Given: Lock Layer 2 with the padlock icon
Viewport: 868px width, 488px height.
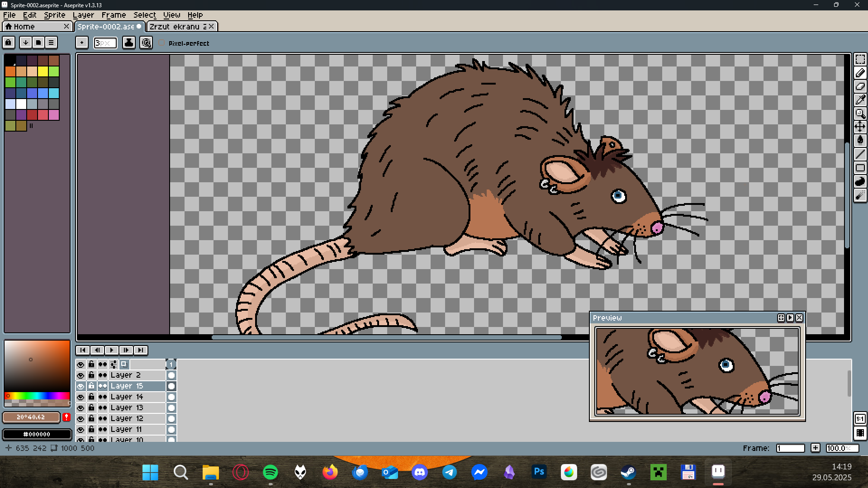Looking at the screenshot, I should coord(91,375).
